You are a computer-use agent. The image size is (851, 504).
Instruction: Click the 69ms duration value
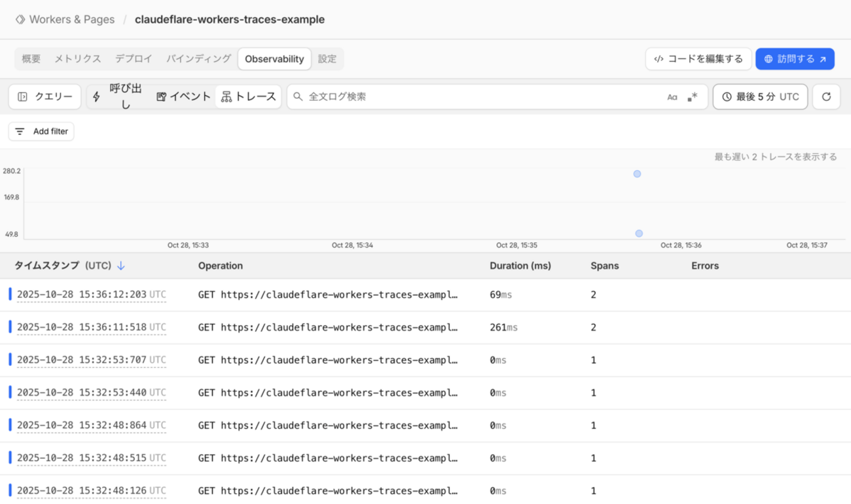point(501,295)
